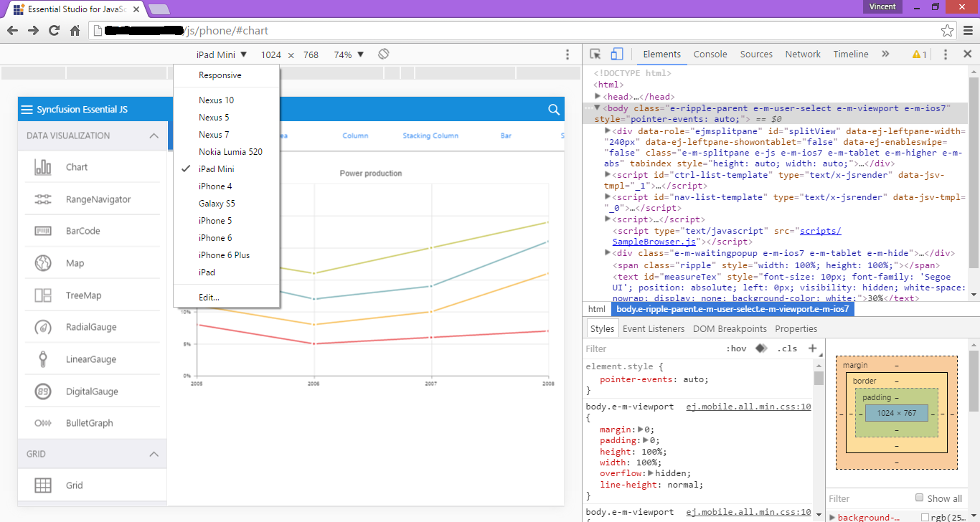
Task: Collapse the Data Visualization section
Action: (154, 136)
